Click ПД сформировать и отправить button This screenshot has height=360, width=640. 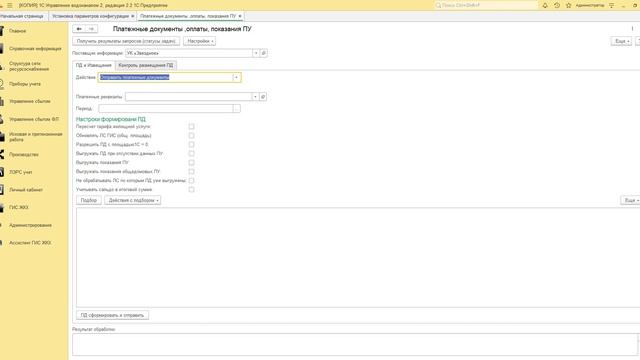pos(112,315)
